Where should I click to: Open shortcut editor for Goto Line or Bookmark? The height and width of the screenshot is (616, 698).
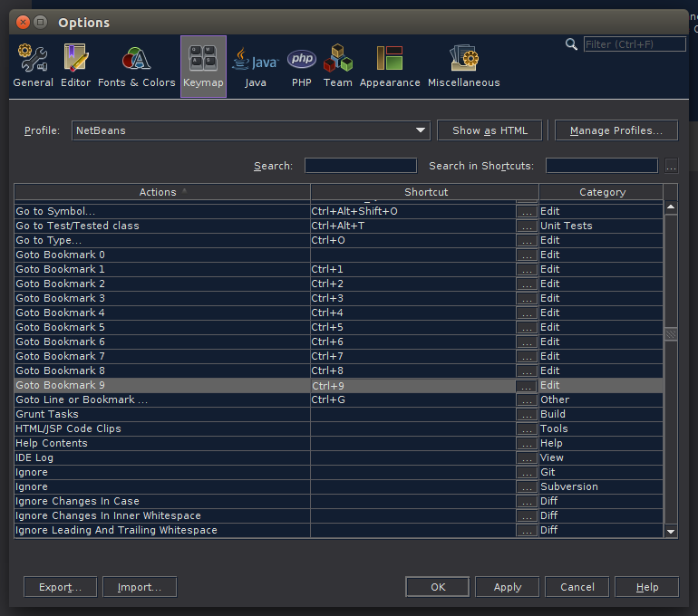[x=527, y=400]
